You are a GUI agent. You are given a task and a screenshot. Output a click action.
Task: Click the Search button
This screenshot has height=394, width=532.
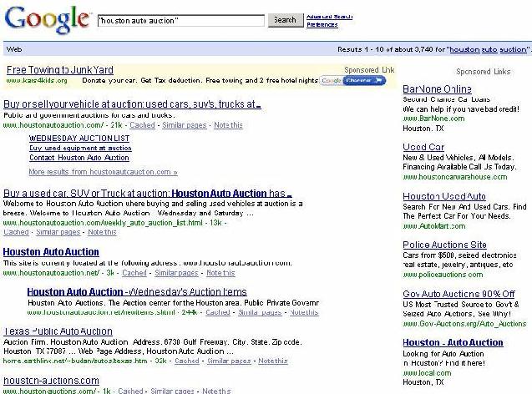pos(285,20)
